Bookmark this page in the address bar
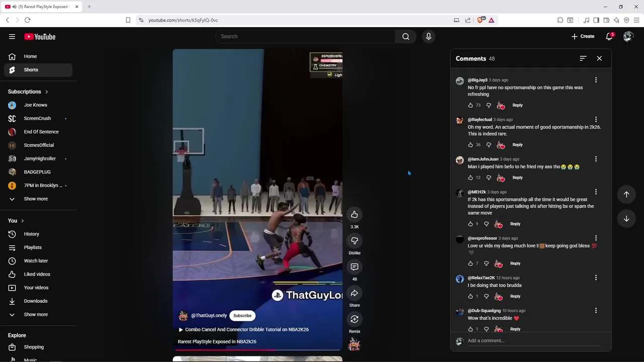 [128, 20]
